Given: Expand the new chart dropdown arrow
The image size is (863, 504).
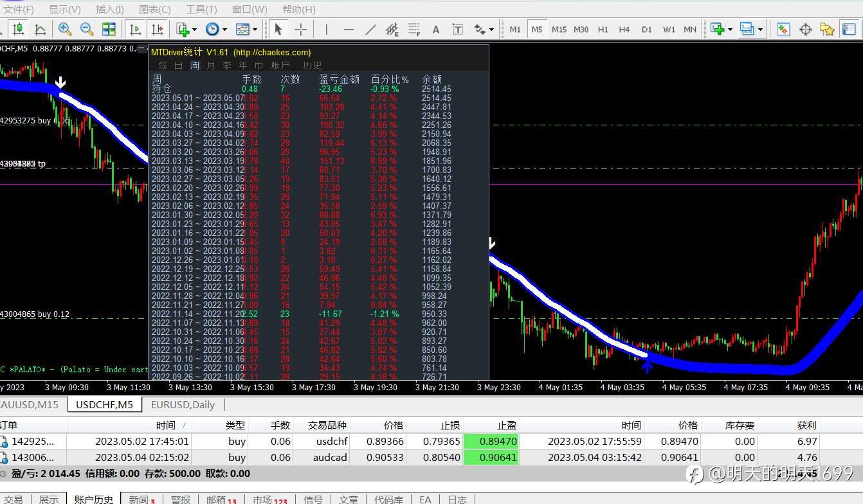Looking at the screenshot, I should pyautogui.click(x=731, y=30).
